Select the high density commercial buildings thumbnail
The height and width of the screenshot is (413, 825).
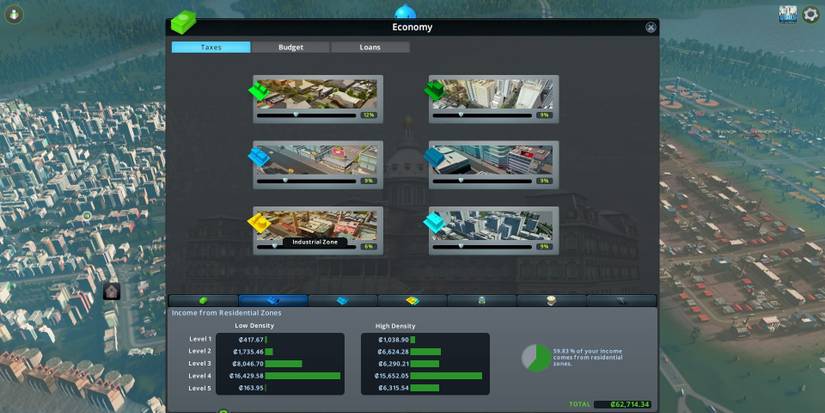pos(492,160)
